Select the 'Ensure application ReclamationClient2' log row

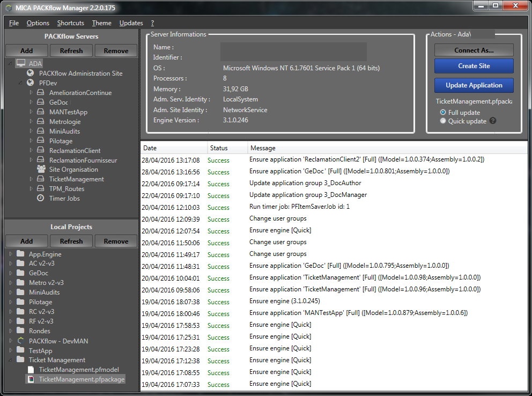tap(334, 160)
